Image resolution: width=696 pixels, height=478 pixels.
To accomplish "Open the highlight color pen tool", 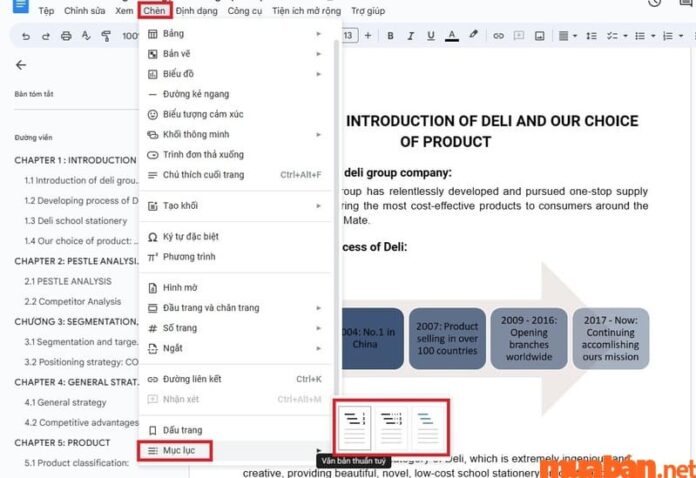I will [474, 35].
